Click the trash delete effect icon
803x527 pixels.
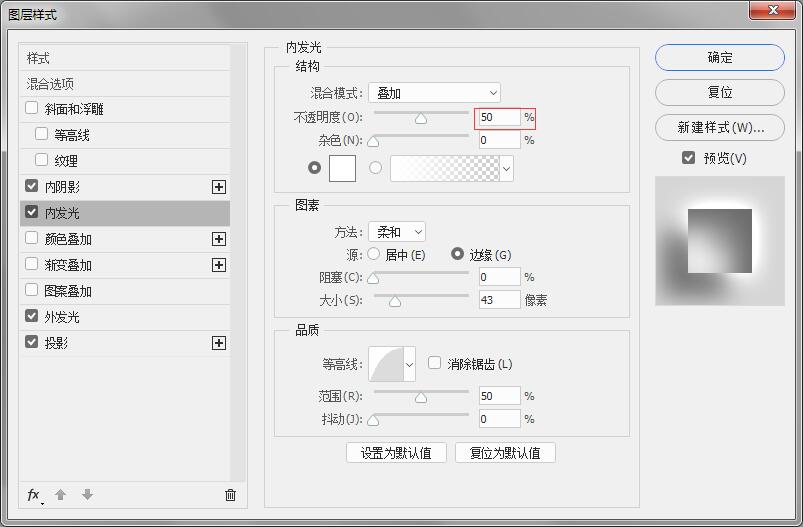coord(230,495)
